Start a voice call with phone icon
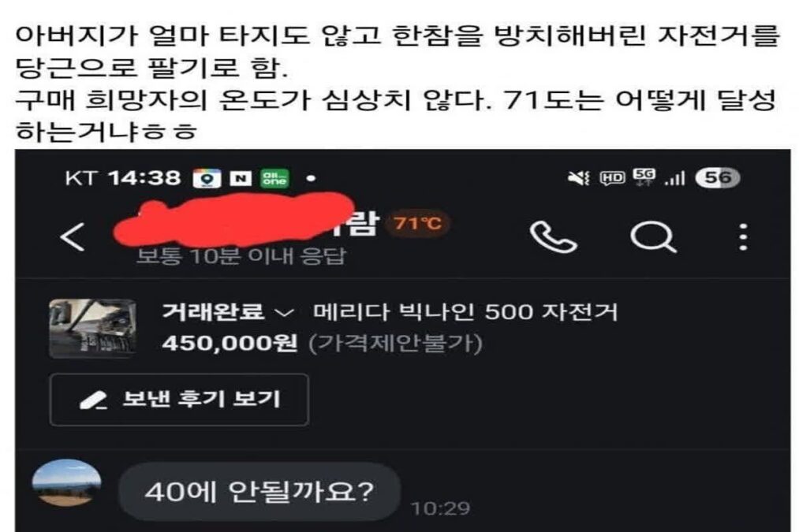The width and height of the screenshot is (799, 532). [554, 236]
